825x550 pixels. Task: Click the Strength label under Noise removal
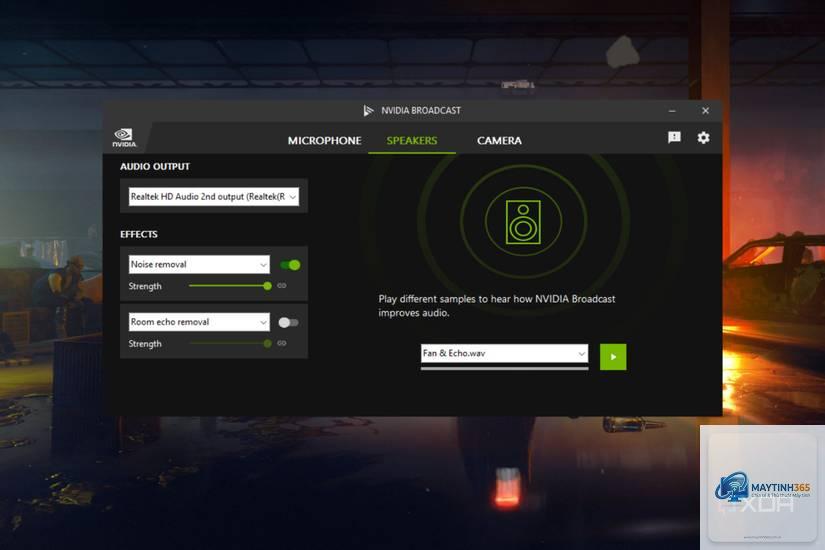click(145, 286)
